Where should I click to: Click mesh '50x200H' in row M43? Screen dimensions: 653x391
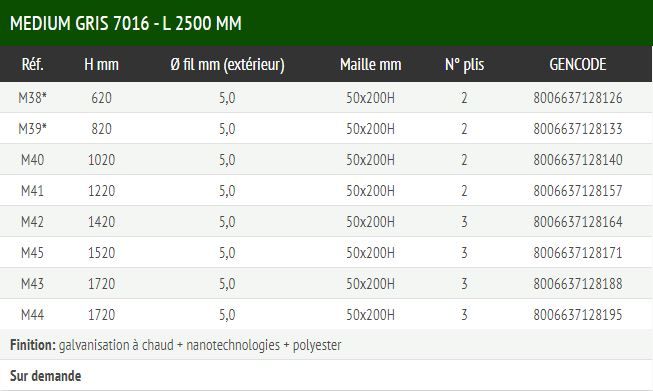(371, 284)
